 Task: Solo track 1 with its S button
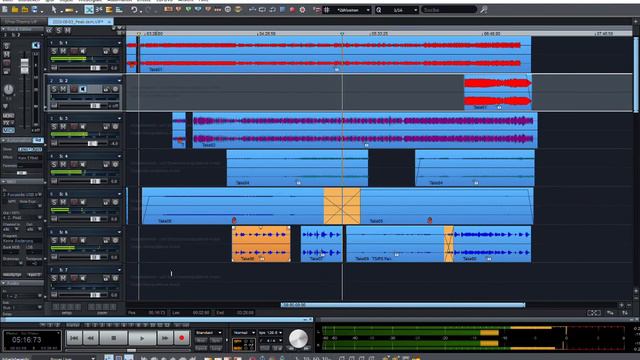tap(54, 51)
